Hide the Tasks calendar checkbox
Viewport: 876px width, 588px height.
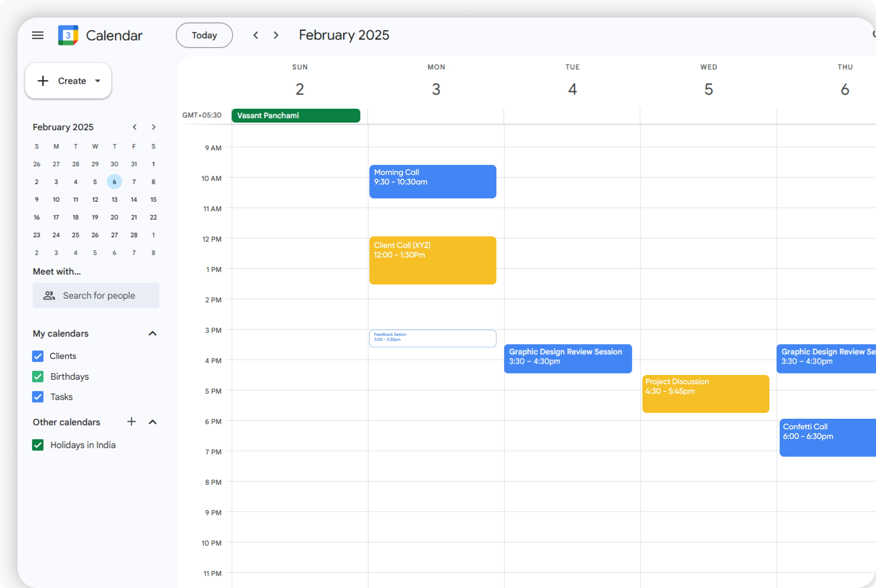38,397
